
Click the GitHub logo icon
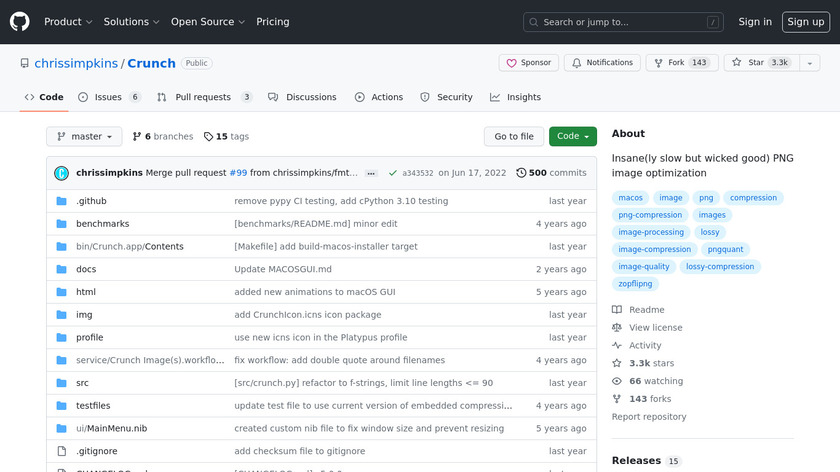point(20,21)
